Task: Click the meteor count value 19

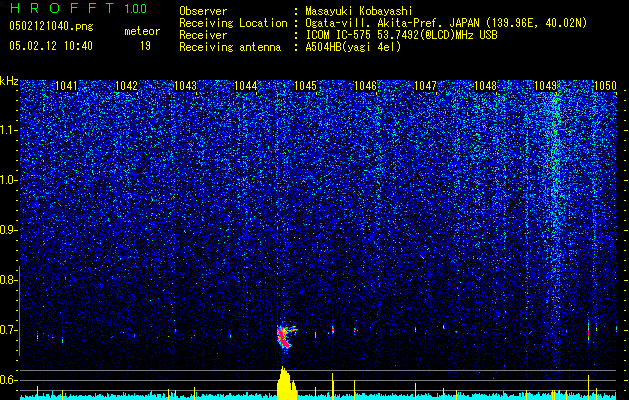Action: pos(145,46)
